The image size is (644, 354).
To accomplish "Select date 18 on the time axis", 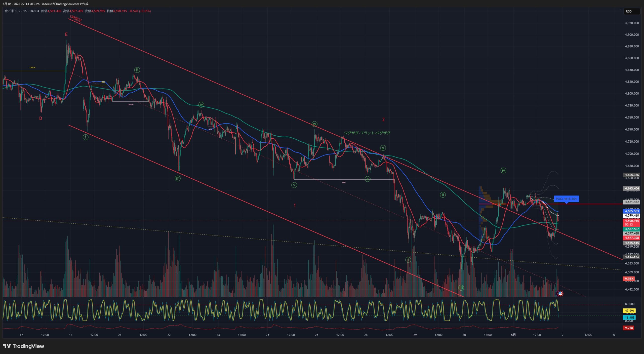I will (71, 335).
